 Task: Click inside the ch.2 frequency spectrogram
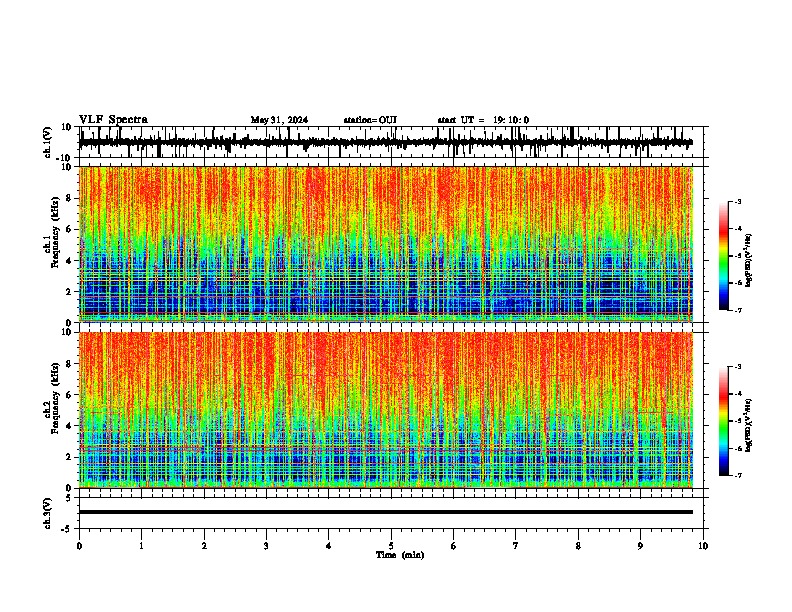pyautogui.click(x=386, y=410)
